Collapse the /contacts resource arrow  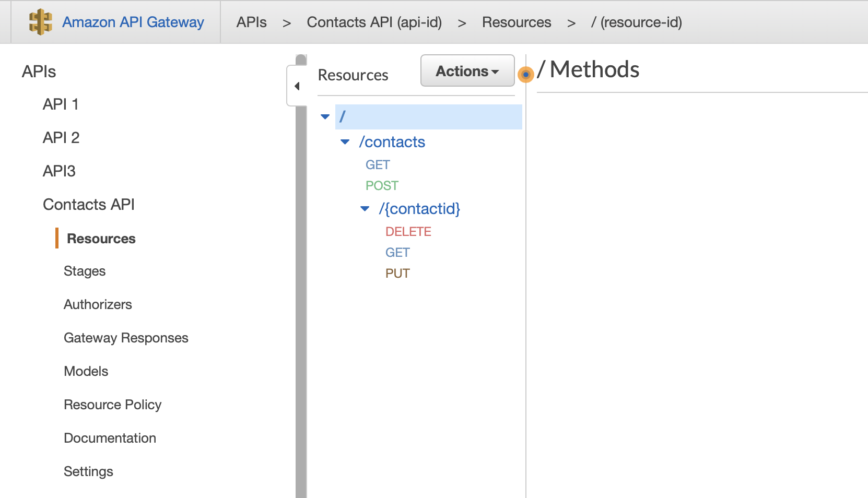tap(345, 142)
